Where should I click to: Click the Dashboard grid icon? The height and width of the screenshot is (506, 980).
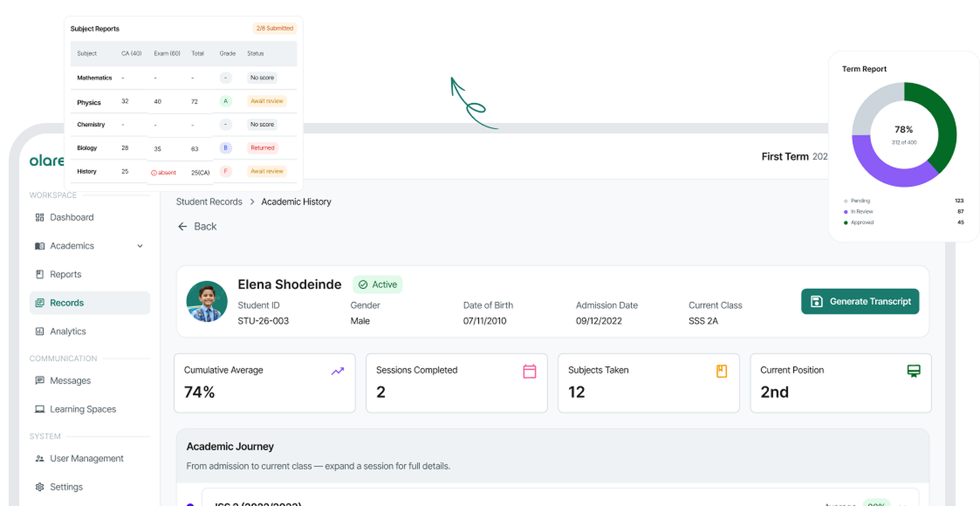click(40, 217)
